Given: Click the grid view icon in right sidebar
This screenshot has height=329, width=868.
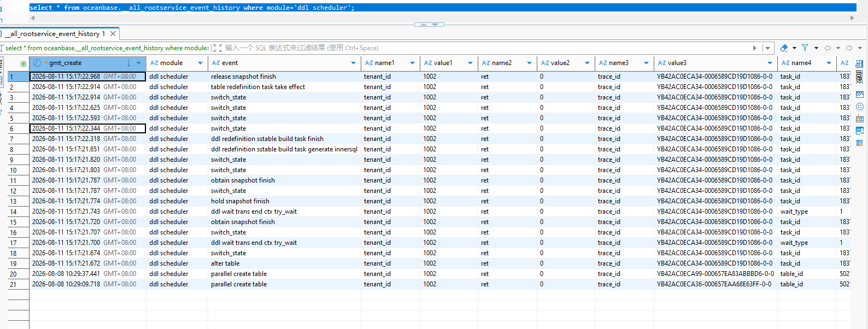Looking at the screenshot, I should pos(860,95).
